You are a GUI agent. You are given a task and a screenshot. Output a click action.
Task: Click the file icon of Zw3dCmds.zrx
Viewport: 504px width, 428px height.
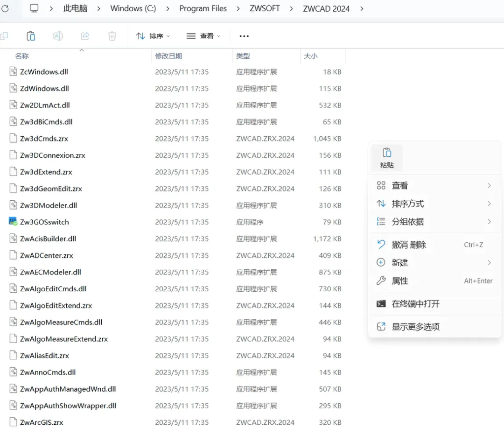tap(13, 138)
